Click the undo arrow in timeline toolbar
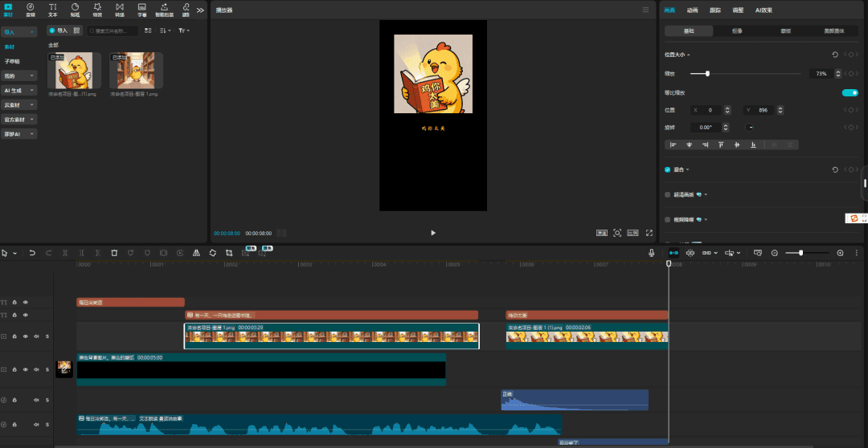Viewport: 868px width, 448px height. click(32, 253)
